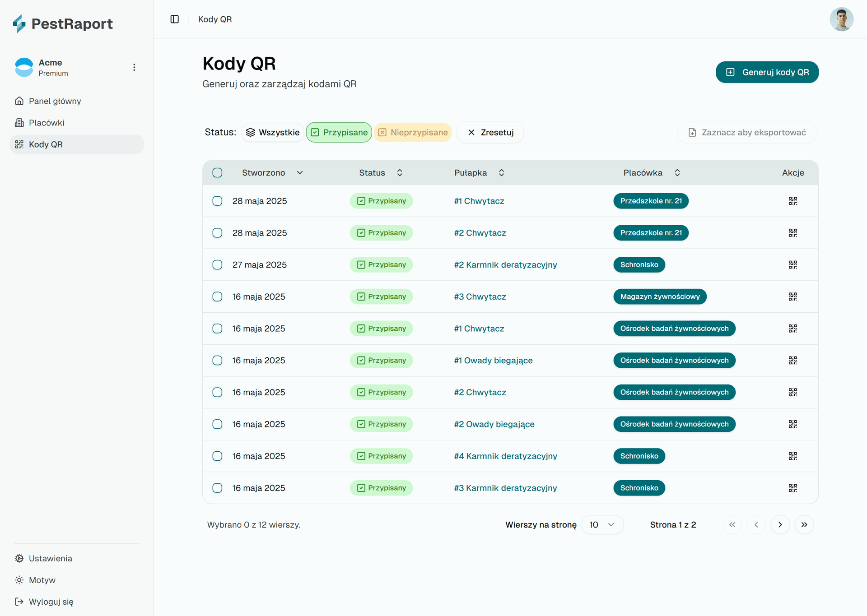Screen dimensions: 867x616
Task: Tick checkbox for #1 Owady biegające row
Action: click(x=217, y=360)
